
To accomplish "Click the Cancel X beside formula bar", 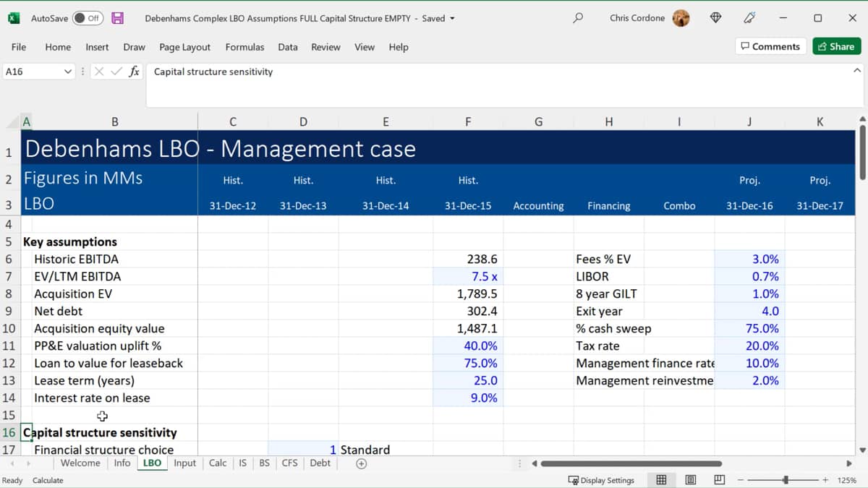I will pos(99,72).
